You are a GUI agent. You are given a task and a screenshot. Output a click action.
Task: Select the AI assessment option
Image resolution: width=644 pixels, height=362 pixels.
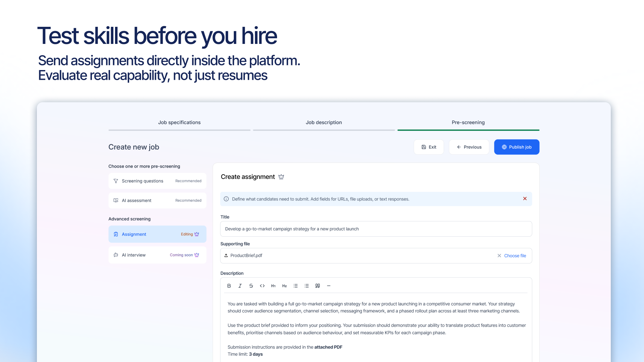[x=157, y=200]
